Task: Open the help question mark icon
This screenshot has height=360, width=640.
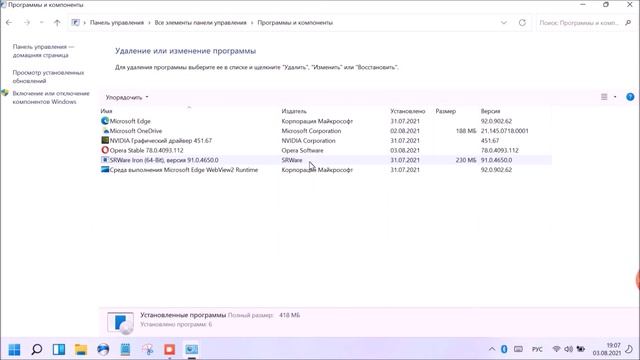Action: pyautogui.click(x=630, y=97)
